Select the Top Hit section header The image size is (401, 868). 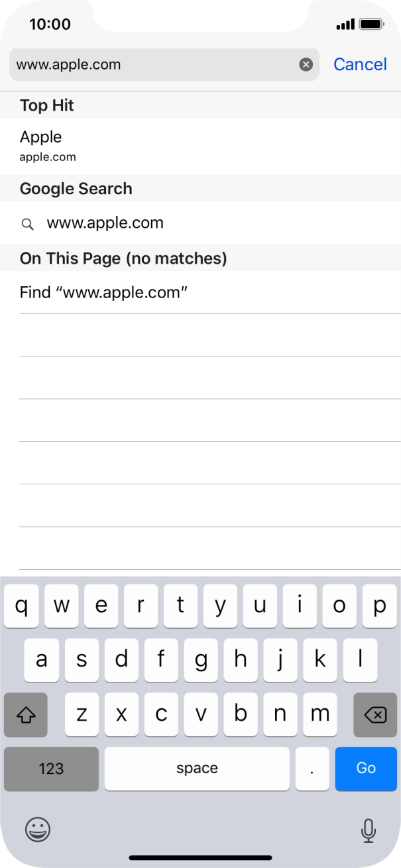[x=46, y=105]
